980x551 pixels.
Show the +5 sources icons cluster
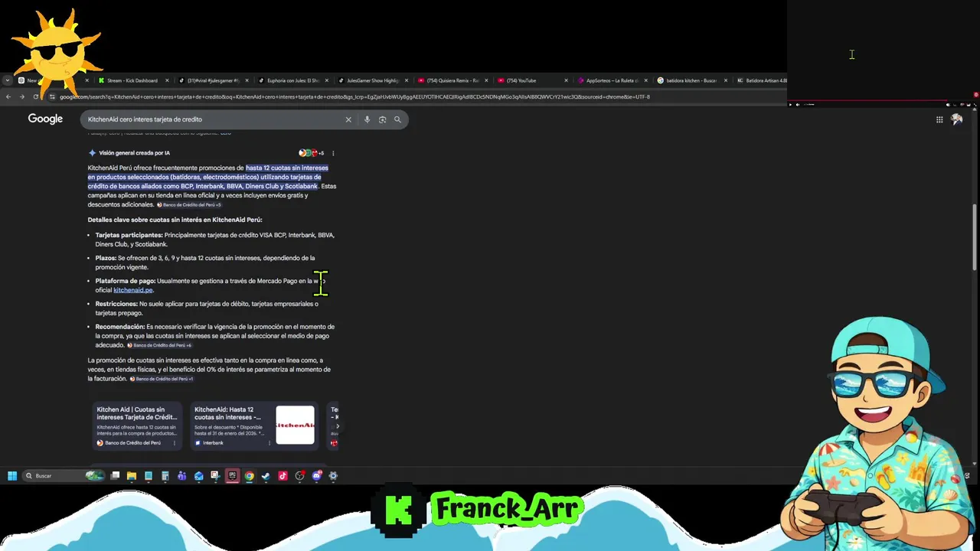tap(311, 153)
